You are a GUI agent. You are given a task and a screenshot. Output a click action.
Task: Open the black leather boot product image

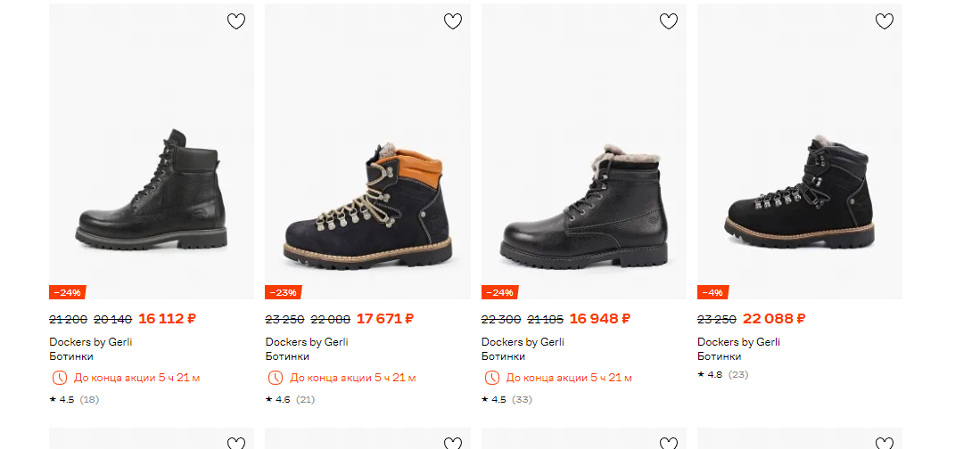tap(152, 151)
